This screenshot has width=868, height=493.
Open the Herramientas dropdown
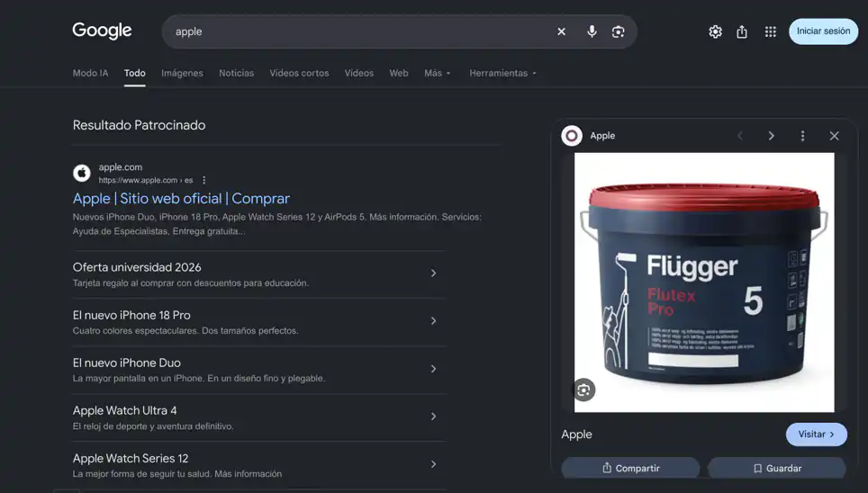(502, 73)
